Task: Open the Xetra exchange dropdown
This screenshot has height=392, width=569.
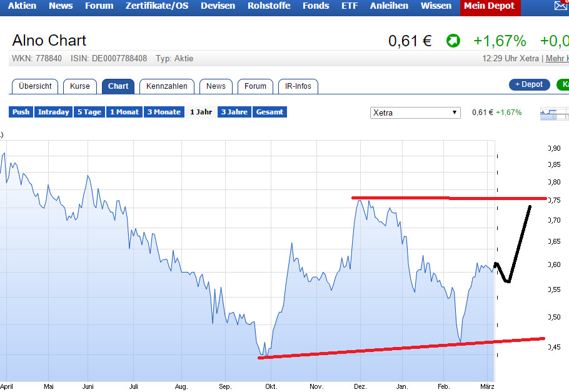Action: (415, 112)
